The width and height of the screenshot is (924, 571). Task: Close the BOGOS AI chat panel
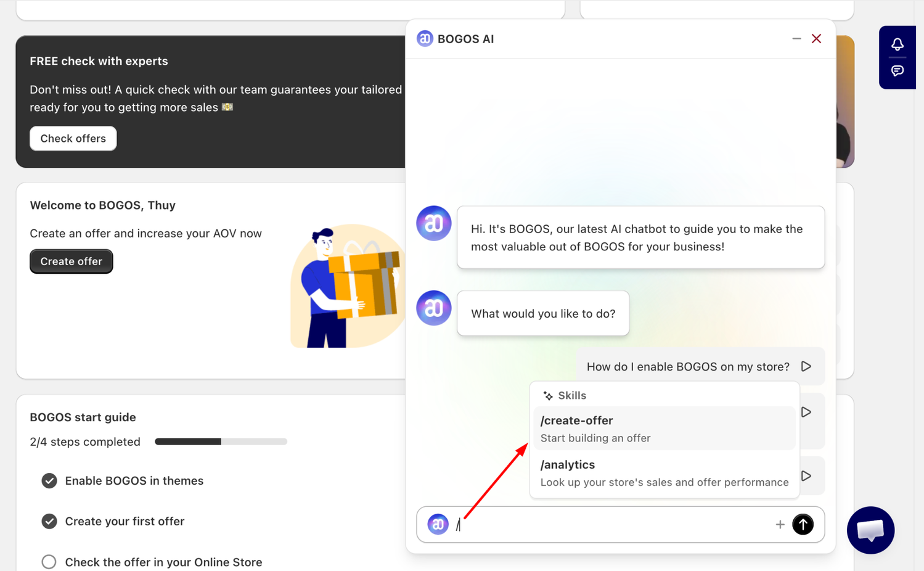pyautogui.click(x=817, y=38)
